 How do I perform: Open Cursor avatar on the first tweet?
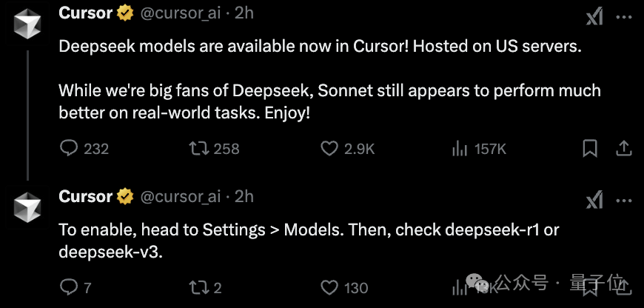tap(27, 24)
